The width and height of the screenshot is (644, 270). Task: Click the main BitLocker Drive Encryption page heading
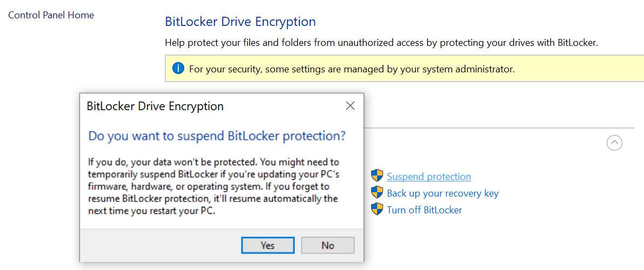point(240,22)
